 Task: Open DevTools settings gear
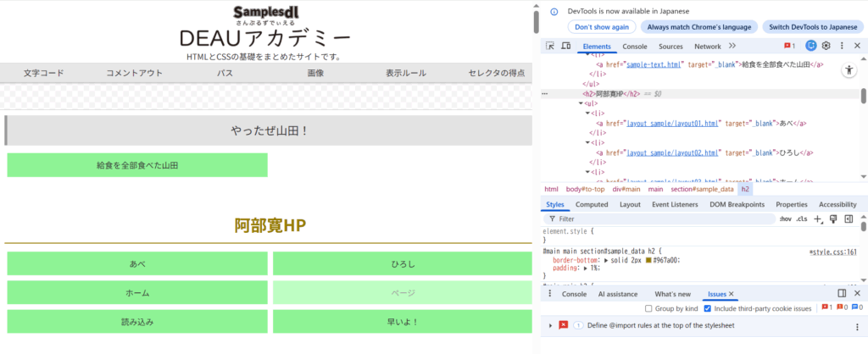point(826,46)
